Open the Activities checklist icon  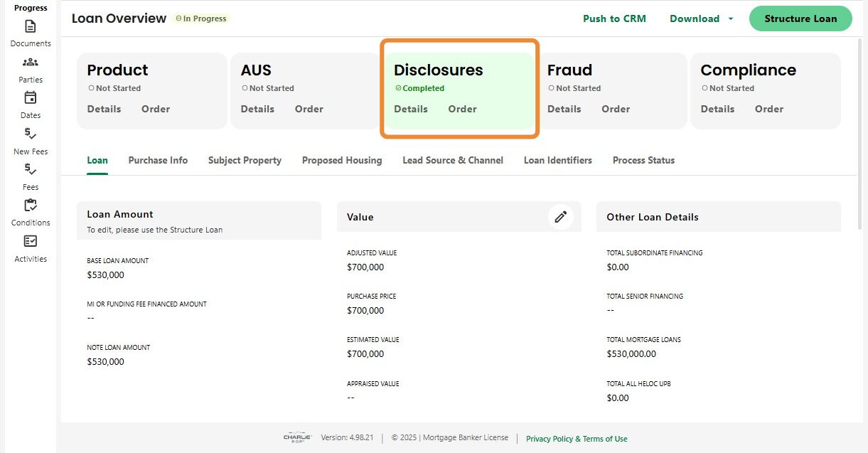[x=31, y=241]
